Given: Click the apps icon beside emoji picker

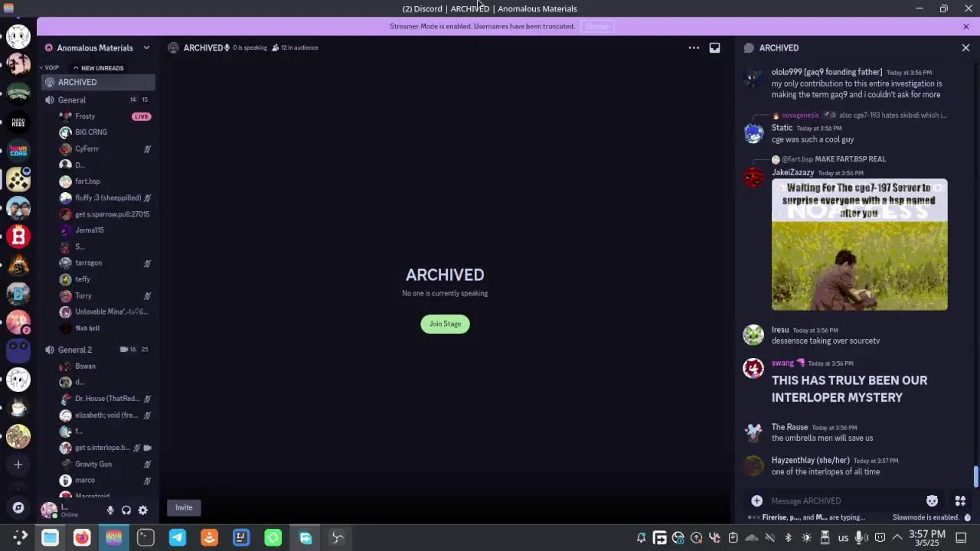Looking at the screenshot, I should coord(960,500).
